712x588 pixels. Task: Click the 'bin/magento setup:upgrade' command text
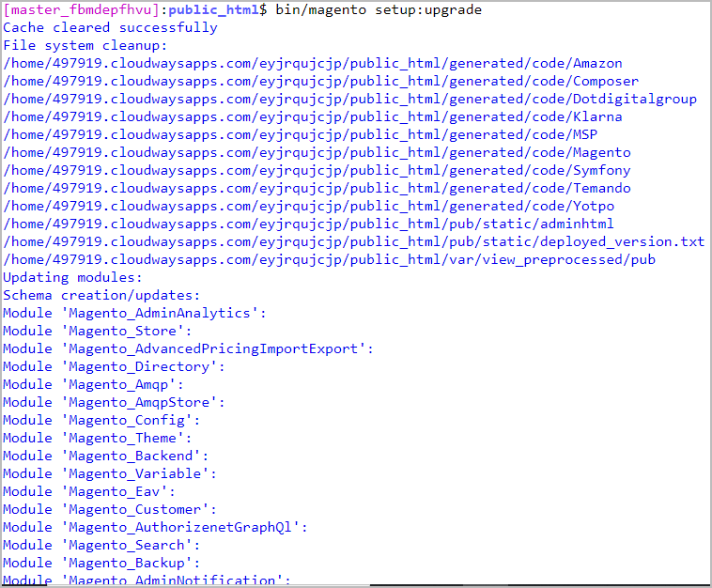(379, 10)
